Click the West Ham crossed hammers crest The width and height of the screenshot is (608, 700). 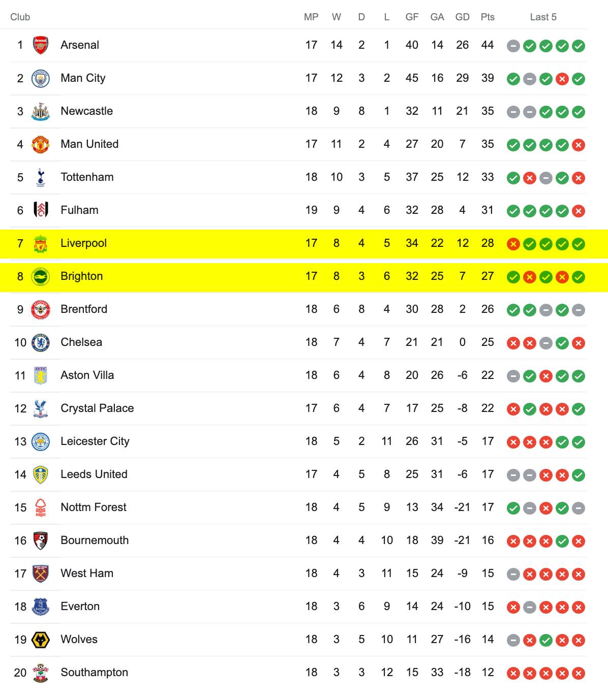(x=41, y=574)
